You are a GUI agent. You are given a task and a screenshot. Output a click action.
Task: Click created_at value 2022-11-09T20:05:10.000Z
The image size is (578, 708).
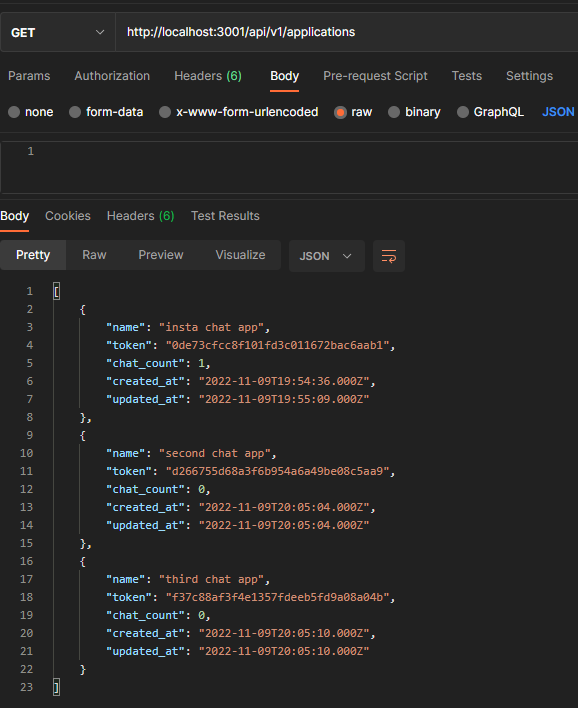tap(284, 633)
